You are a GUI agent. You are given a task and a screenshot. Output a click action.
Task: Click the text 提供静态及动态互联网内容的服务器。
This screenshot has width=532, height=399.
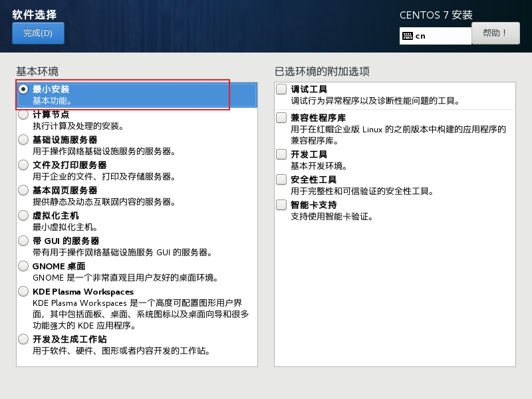click(x=104, y=202)
